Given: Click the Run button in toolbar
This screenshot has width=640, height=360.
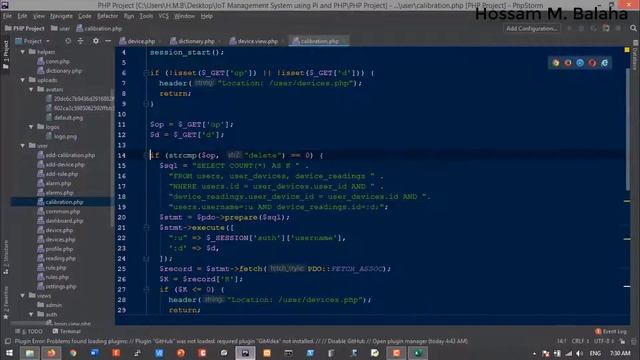Looking at the screenshot, I should click(569, 28).
